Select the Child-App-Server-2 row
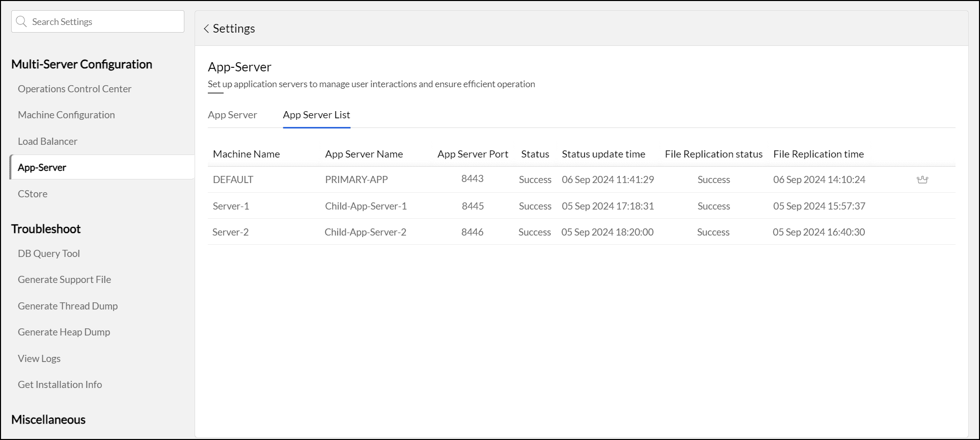980x440 pixels. 365,232
